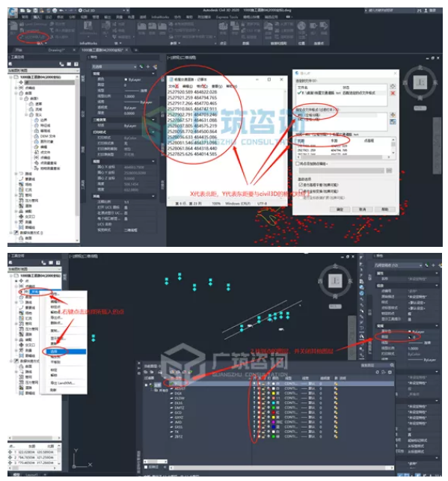This screenshot has height=481, width=448.
Task: Click the Print icon in quick access toolbar
Action: point(55,10)
